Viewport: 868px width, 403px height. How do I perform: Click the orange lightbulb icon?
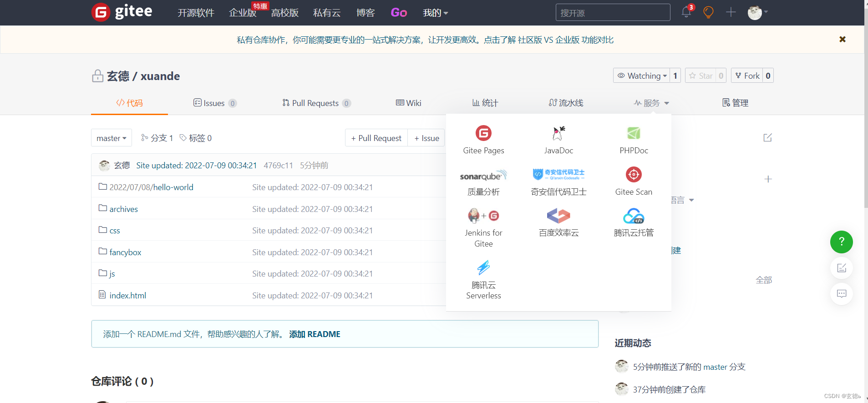tap(708, 12)
